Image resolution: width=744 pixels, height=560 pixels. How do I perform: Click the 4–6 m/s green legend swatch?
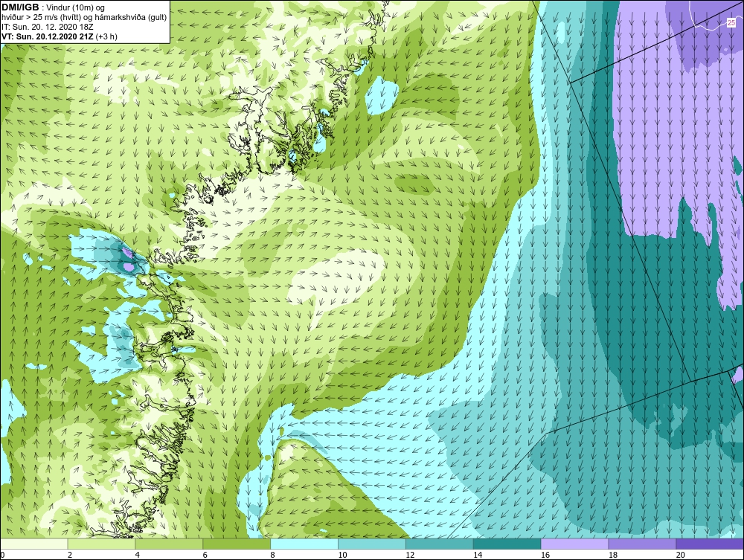(169, 544)
